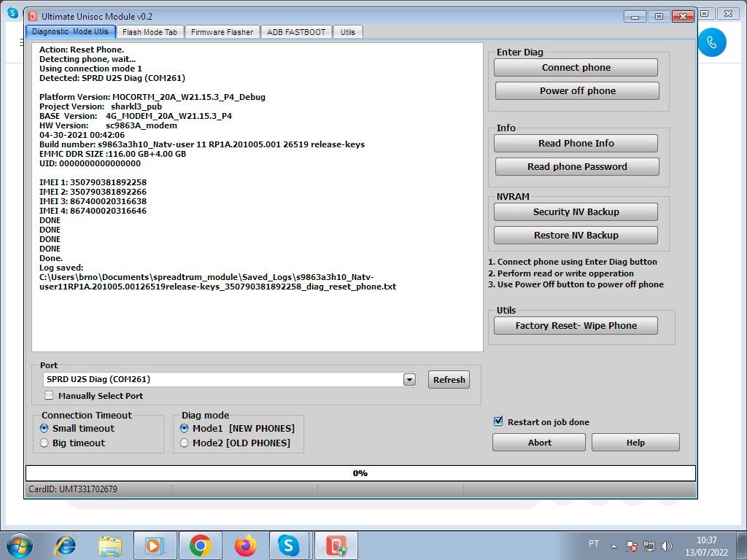Click the 0% progress bar
The image size is (747, 560).
[360, 473]
